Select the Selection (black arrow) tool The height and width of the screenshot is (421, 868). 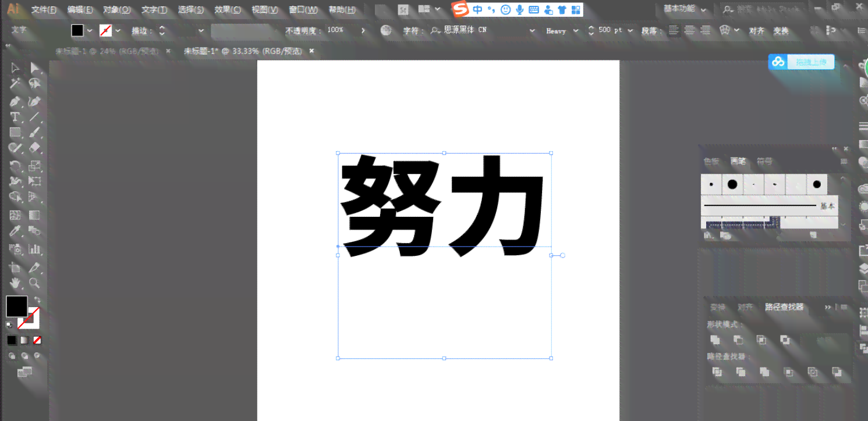(16, 69)
